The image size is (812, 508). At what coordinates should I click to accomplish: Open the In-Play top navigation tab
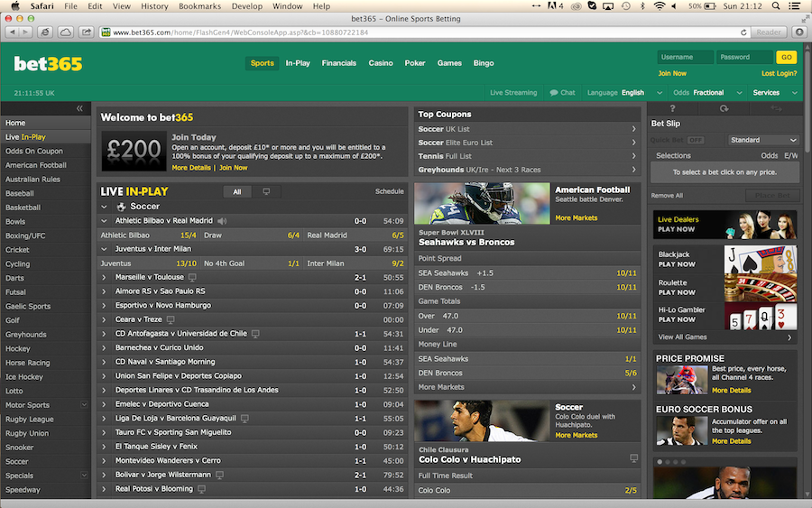point(298,63)
